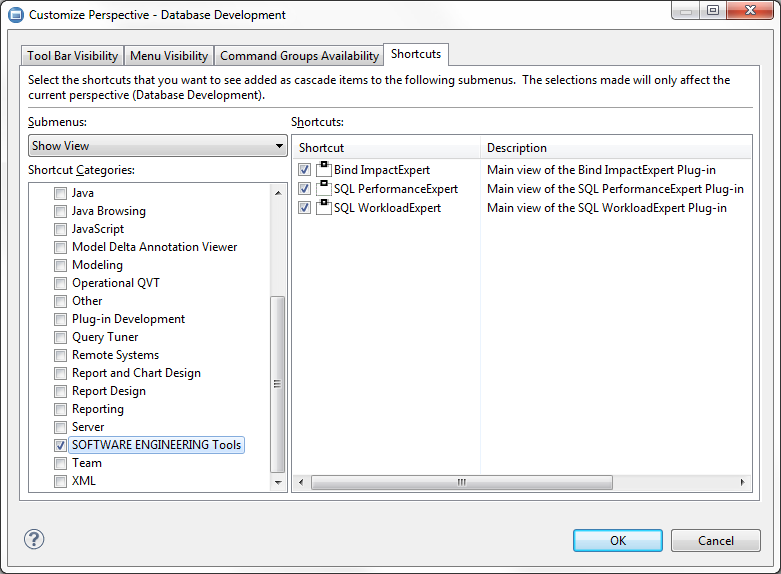
Task: Switch to the Tool Bar Visibility tab
Action: [73, 56]
